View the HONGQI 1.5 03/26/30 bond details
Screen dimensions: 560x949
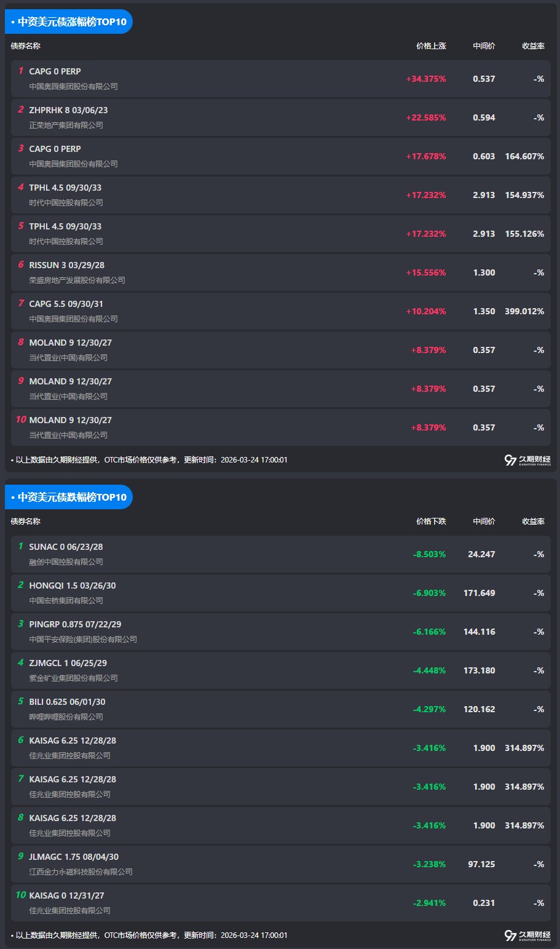tap(72, 586)
